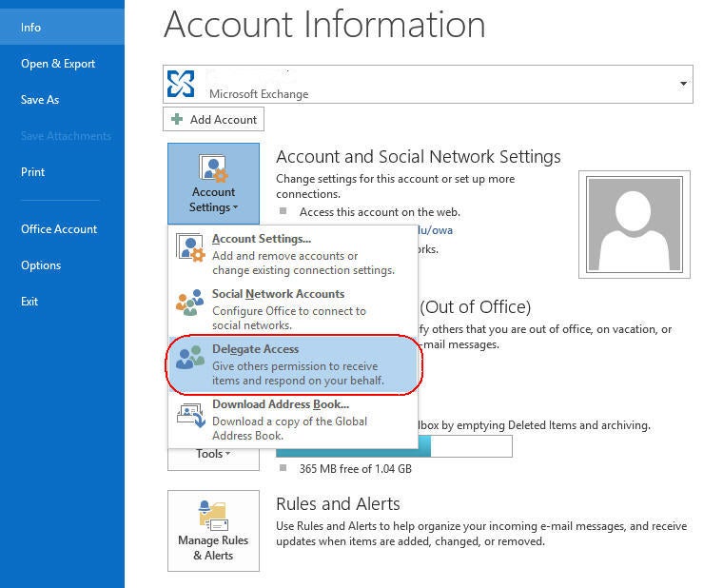Click the 'Microsoft Exchange' account type label
The height and width of the screenshot is (588, 723).
pyautogui.click(x=259, y=93)
